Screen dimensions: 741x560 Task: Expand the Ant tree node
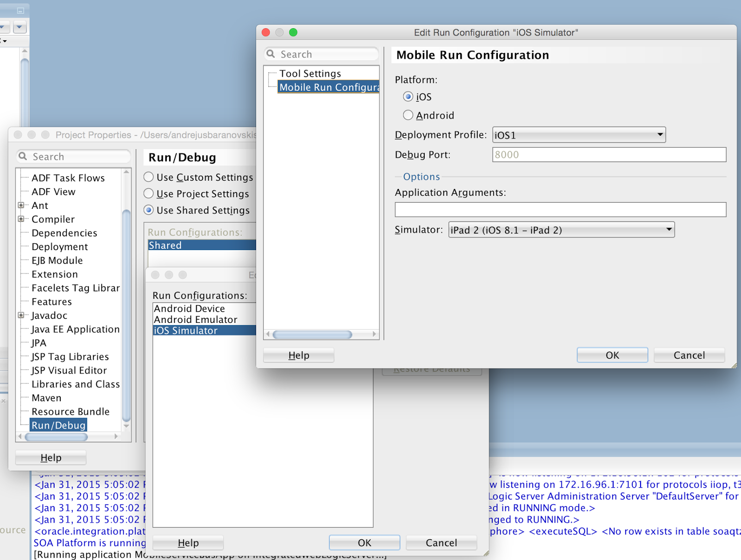click(x=21, y=205)
